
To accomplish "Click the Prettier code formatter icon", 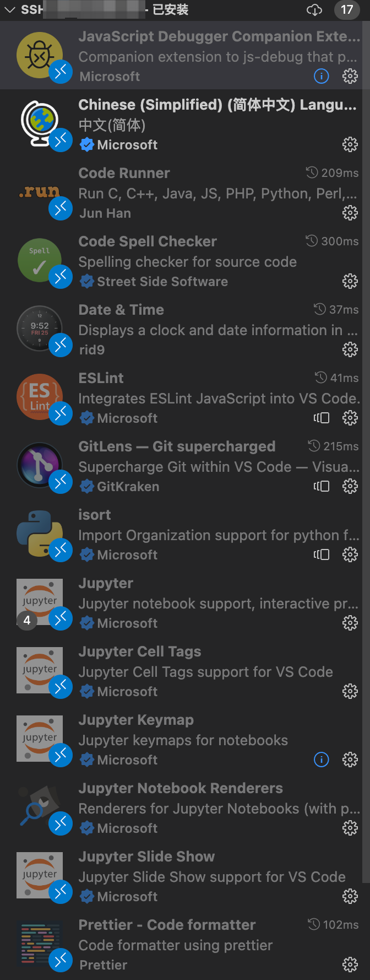I will tap(40, 943).
